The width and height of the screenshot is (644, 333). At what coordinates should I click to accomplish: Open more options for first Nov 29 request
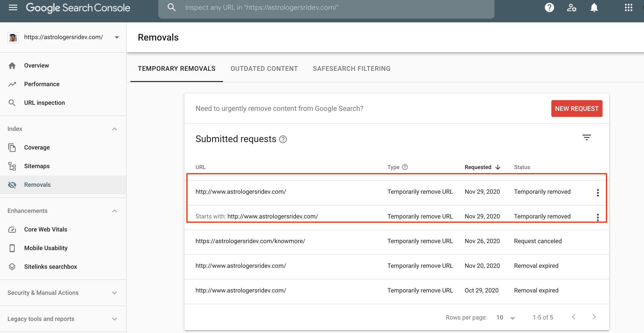pos(598,193)
